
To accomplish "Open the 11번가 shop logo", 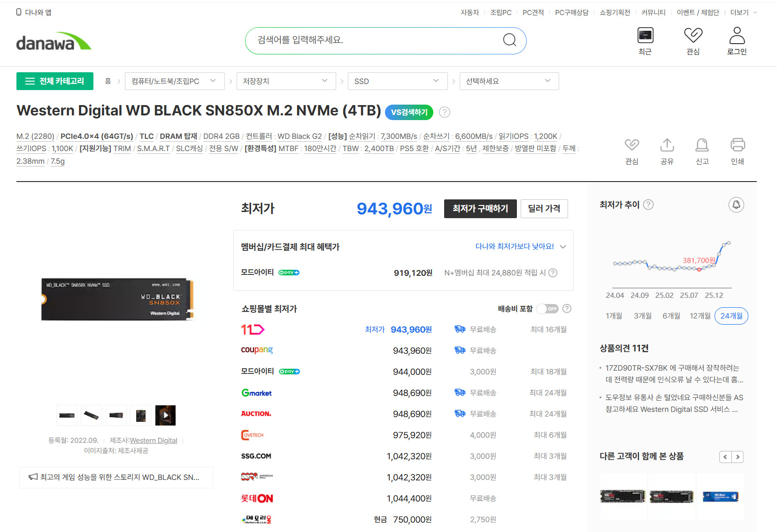I will pyautogui.click(x=253, y=330).
